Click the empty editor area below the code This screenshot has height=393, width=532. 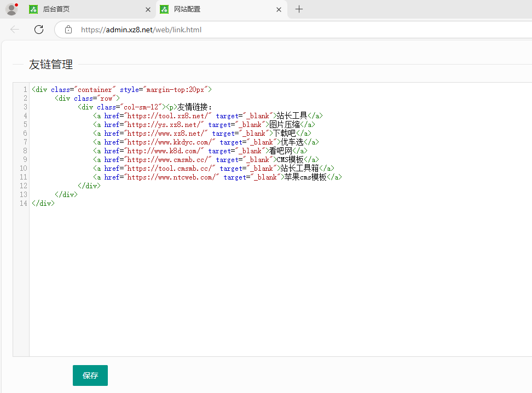[x=281, y=282]
